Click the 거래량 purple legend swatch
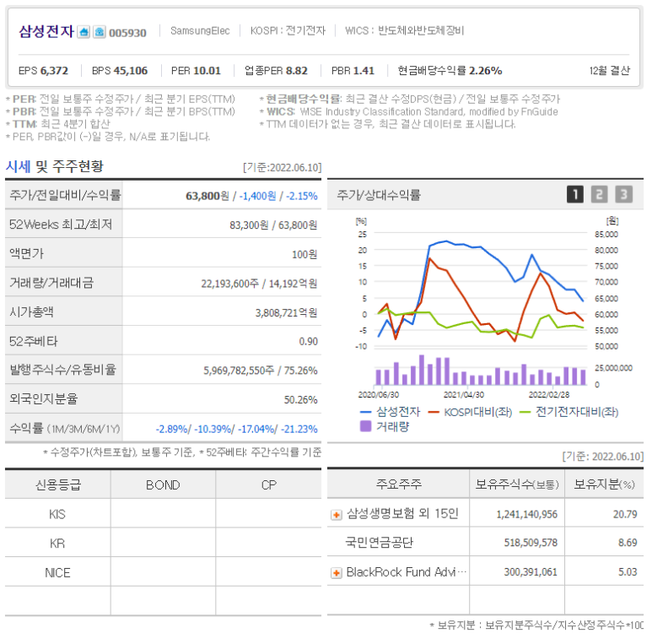652x644 pixels. (365, 426)
